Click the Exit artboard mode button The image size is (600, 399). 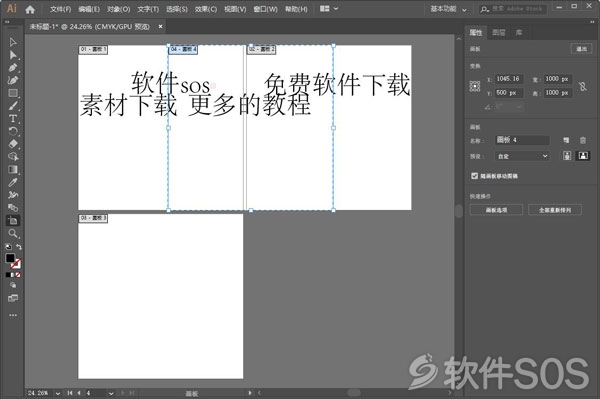(581, 49)
